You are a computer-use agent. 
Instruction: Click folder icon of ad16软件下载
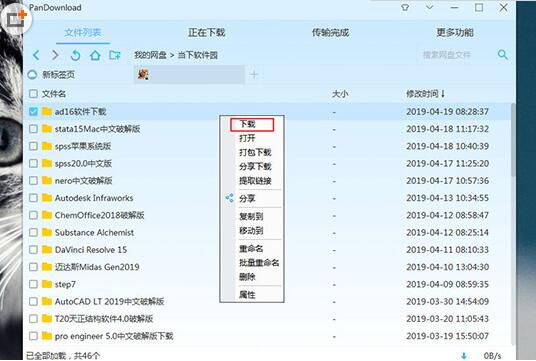tap(47, 111)
